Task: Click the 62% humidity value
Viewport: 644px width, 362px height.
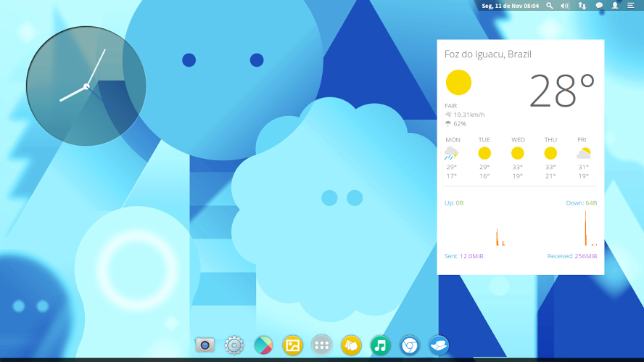Action: click(x=460, y=123)
